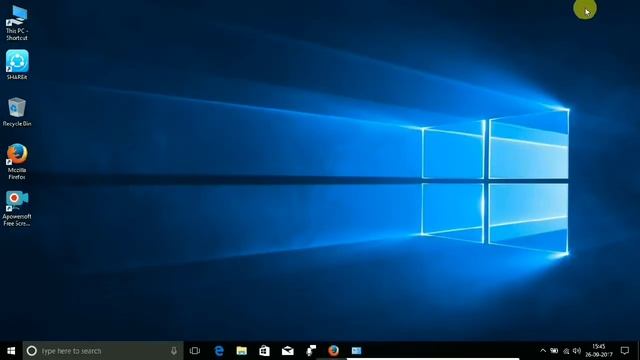Open the blue window app after Firefox
The height and width of the screenshot is (360, 640).
tap(356, 351)
